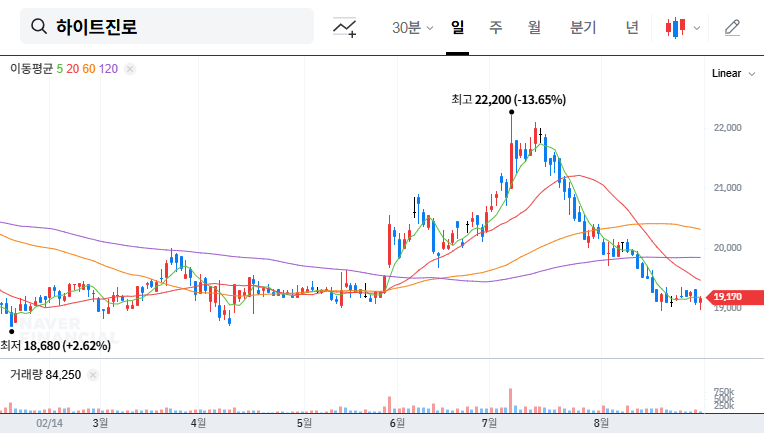Click the 20,000 price axis label
This screenshot has height=433, width=764.
[727, 247]
